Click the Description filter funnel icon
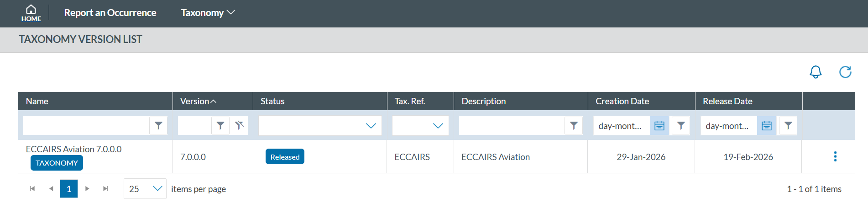Screen dimensions: 868x209 (x=574, y=125)
